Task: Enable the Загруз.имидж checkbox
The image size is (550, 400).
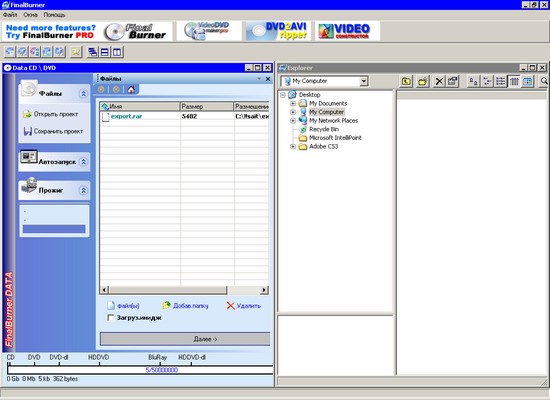Action: point(110,318)
